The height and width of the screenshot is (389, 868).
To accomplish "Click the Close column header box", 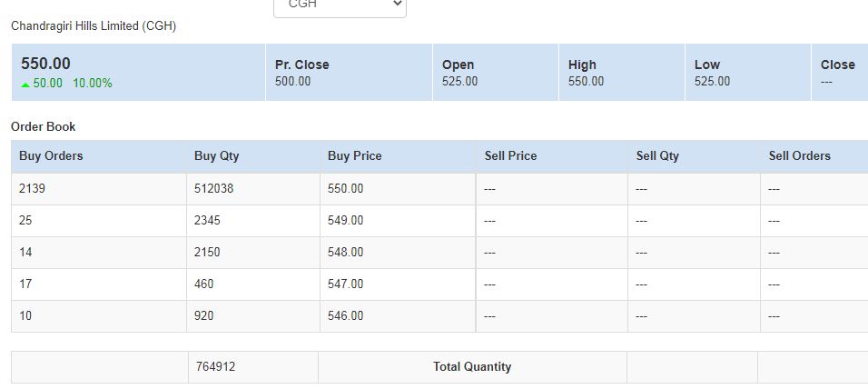I will click(838, 73).
